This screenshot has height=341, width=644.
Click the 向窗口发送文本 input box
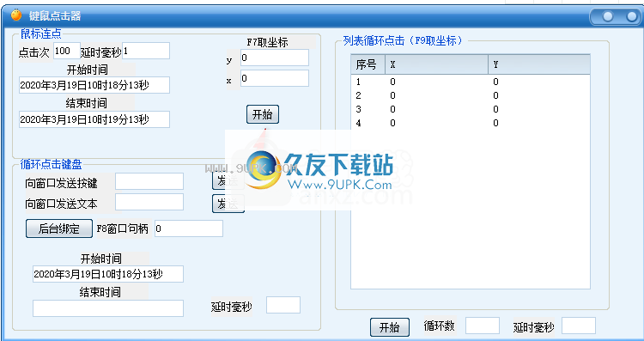click(149, 202)
